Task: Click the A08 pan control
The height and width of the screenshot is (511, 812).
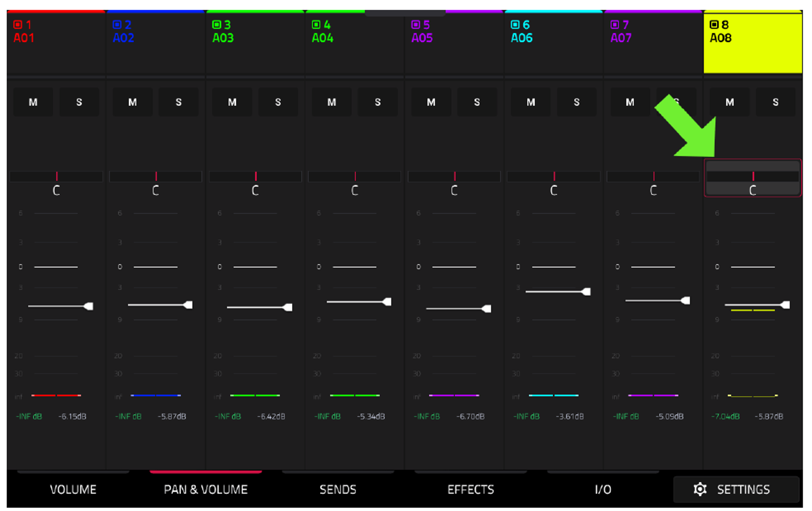Action: pyautogui.click(x=753, y=178)
